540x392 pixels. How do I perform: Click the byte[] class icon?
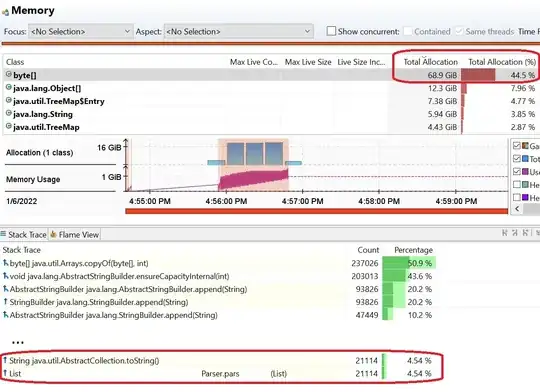9,74
